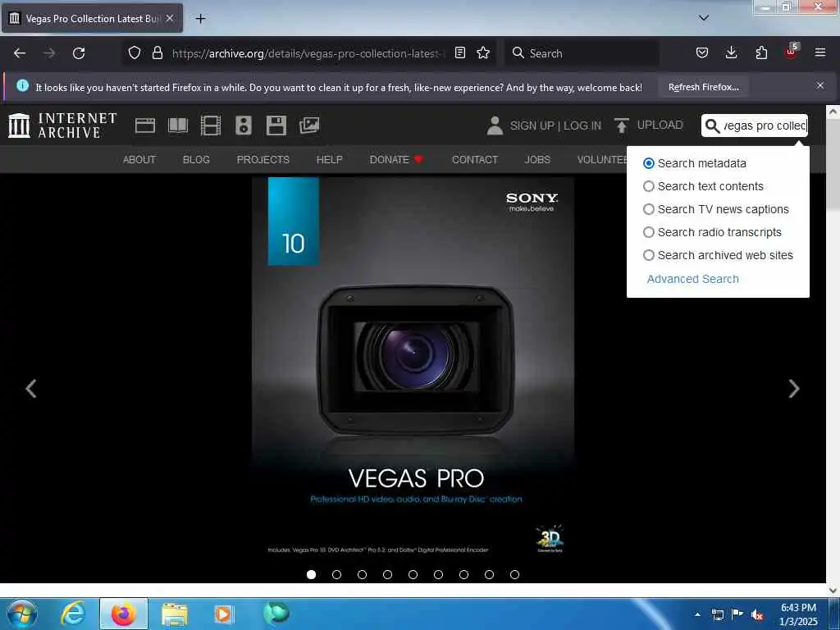Open the Web (Wayback) media icon

click(145, 126)
